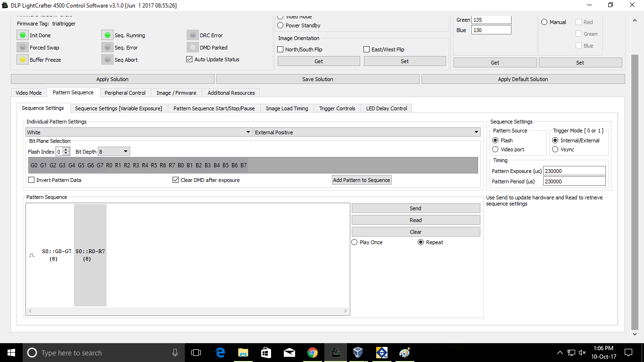Increment the Flash Index spinner

[66, 149]
